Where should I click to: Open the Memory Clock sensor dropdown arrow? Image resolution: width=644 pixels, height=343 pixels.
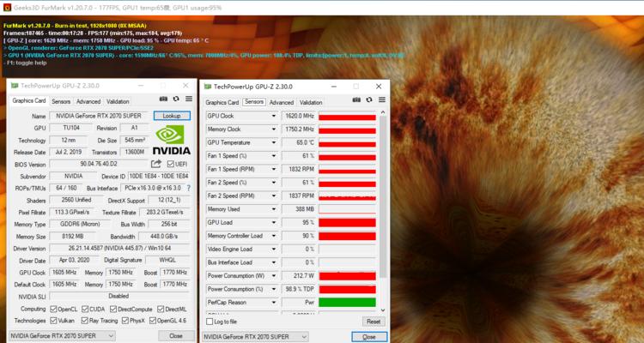coord(274,129)
